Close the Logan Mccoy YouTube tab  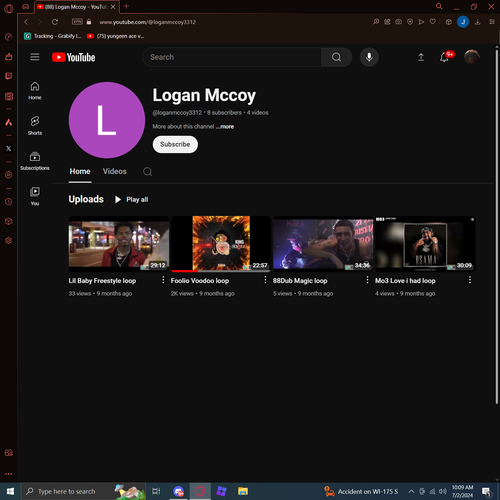(113, 7)
